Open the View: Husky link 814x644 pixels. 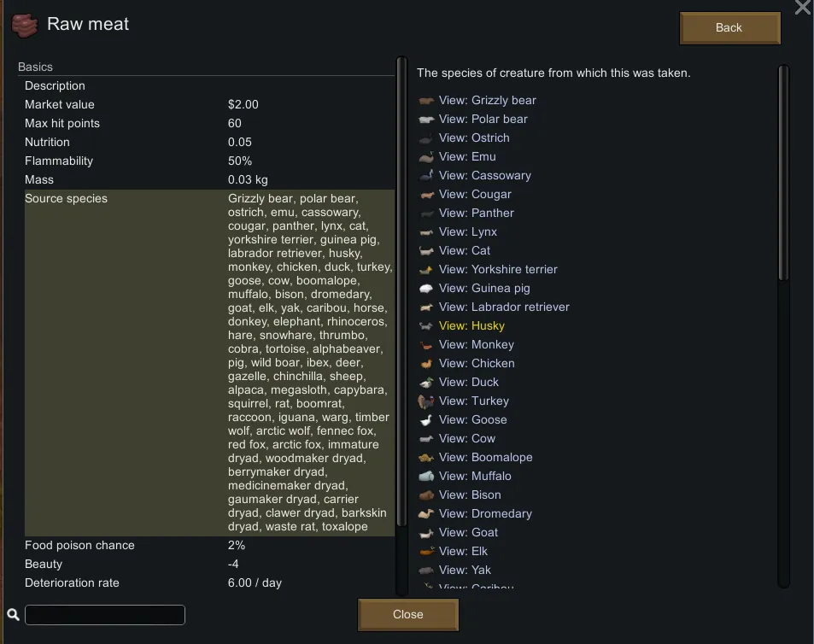pyautogui.click(x=471, y=326)
